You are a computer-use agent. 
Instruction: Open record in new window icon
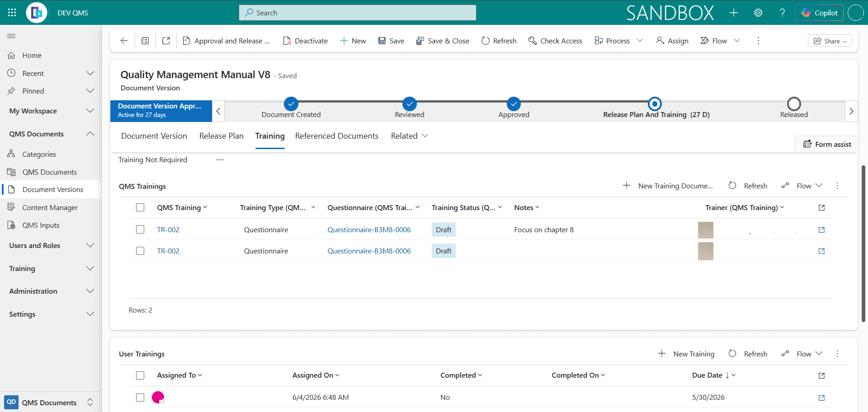(x=166, y=41)
